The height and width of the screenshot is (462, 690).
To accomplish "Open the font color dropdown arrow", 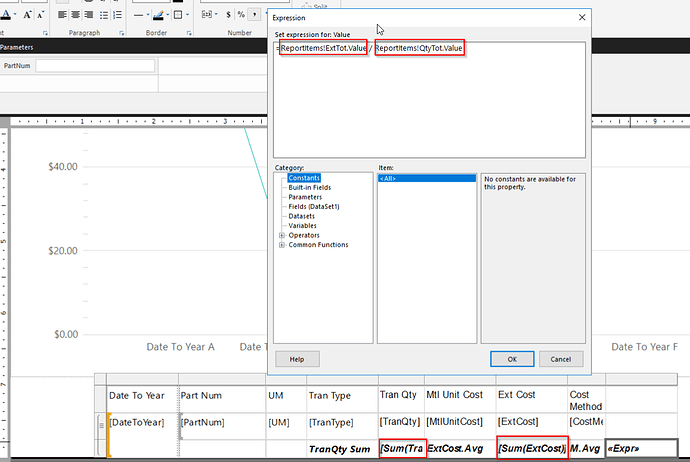I will (x=15, y=15).
